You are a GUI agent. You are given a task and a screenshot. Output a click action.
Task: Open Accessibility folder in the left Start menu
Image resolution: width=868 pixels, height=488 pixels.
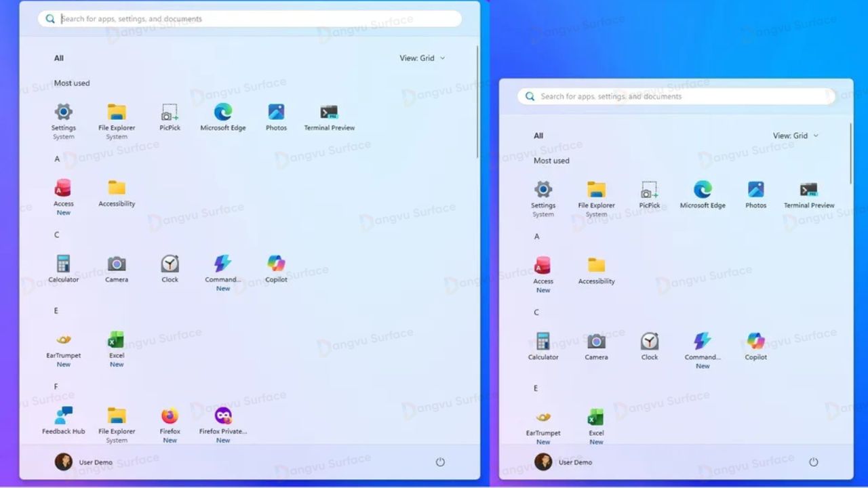pos(117,193)
